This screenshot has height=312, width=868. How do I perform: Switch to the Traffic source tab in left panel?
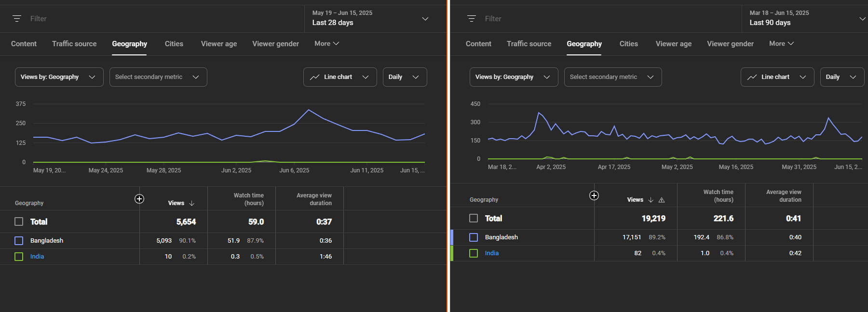74,44
